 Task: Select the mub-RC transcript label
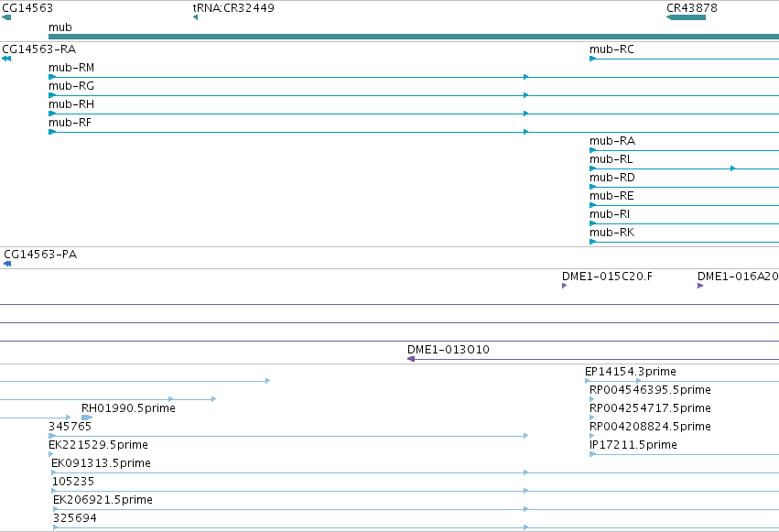(x=611, y=49)
